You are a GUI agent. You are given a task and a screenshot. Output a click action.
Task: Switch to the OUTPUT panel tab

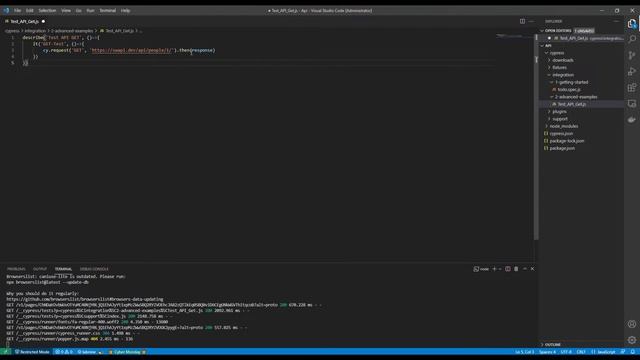point(40,269)
